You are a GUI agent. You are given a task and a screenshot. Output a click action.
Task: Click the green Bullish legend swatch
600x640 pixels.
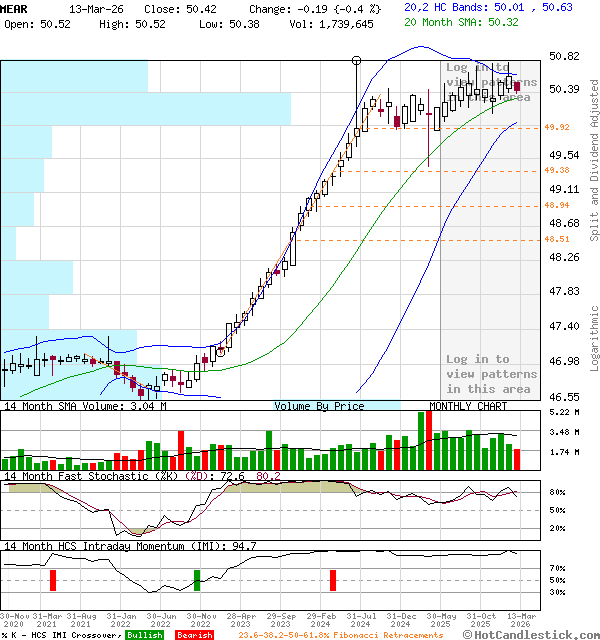[144, 635]
